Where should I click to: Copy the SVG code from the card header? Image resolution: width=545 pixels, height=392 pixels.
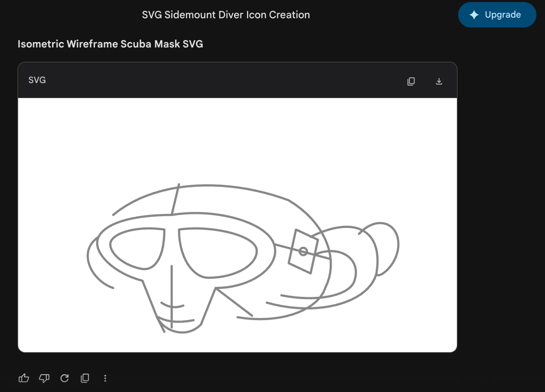(x=411, y=81)
